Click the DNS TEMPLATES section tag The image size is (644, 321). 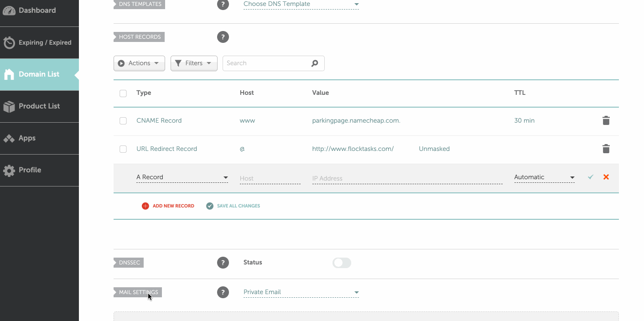click(139, 5)
